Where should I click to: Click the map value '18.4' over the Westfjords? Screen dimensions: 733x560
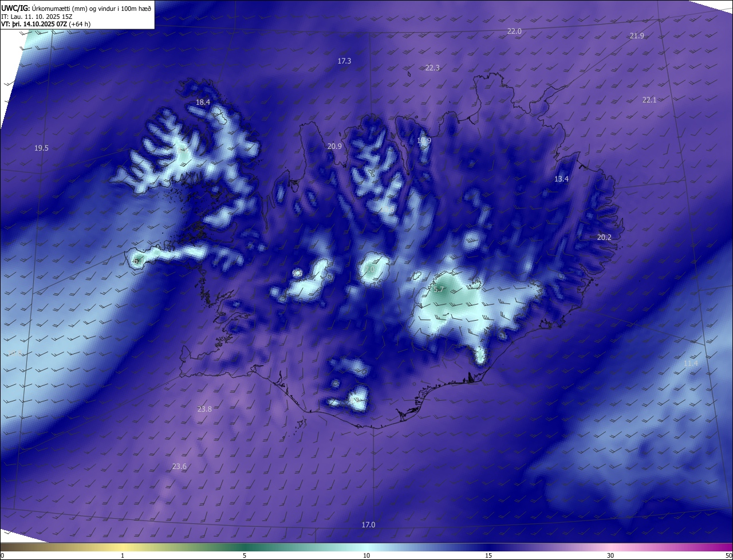pyautogui.click(x=203, y=102)
